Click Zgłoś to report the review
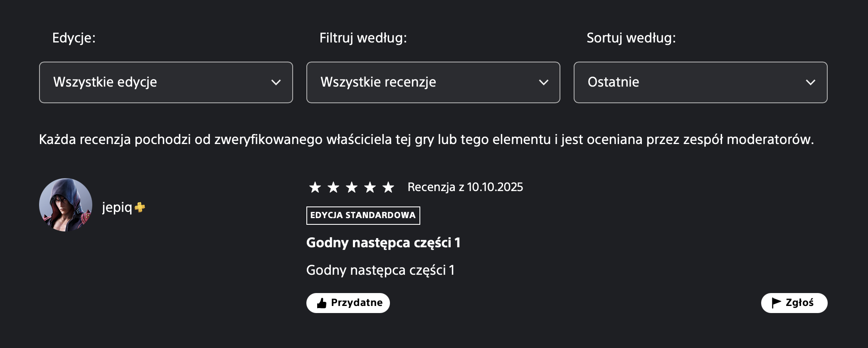Image resolution: width=868 pixels, height=348 pixels. pos(794,303)
